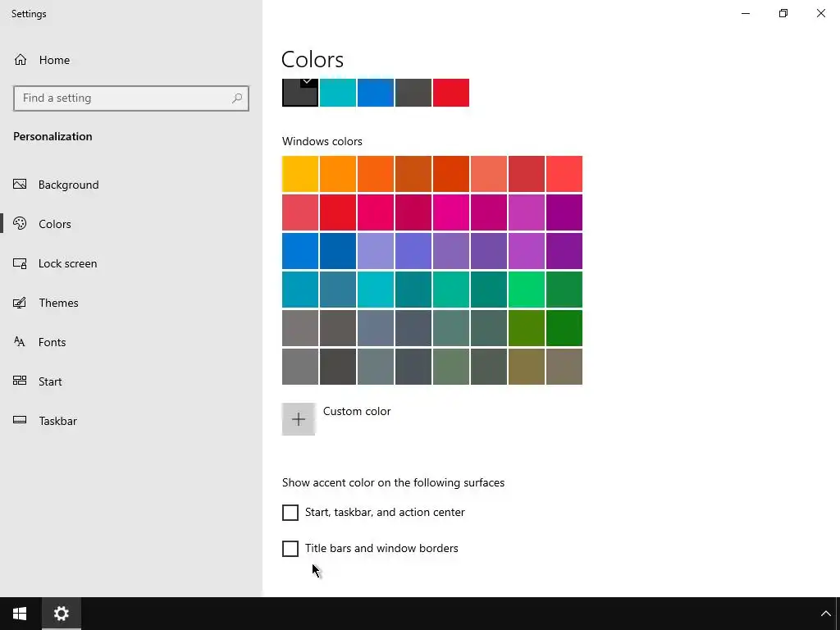Click the Find a setting search box
The height and width of the screenshot is (630, 840).
coord(123,98)
